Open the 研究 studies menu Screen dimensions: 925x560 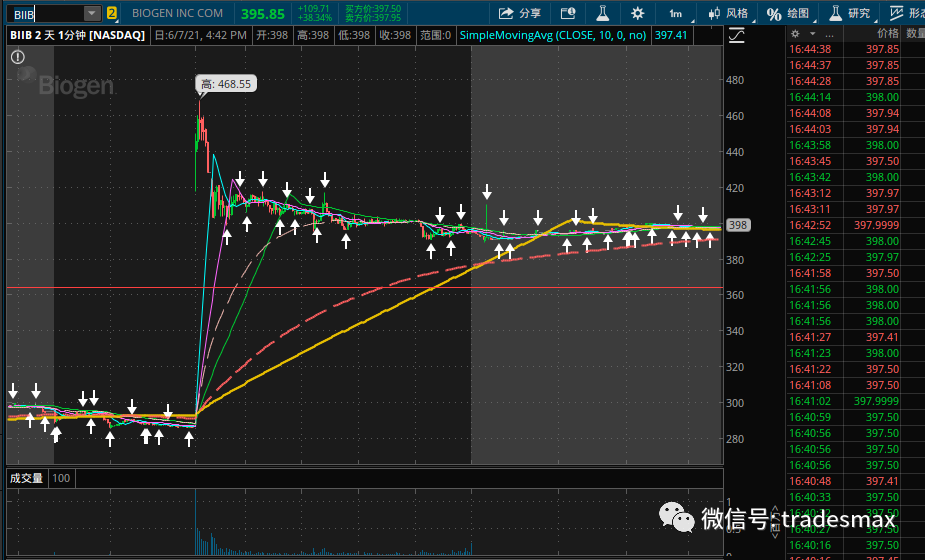point(850,13)
